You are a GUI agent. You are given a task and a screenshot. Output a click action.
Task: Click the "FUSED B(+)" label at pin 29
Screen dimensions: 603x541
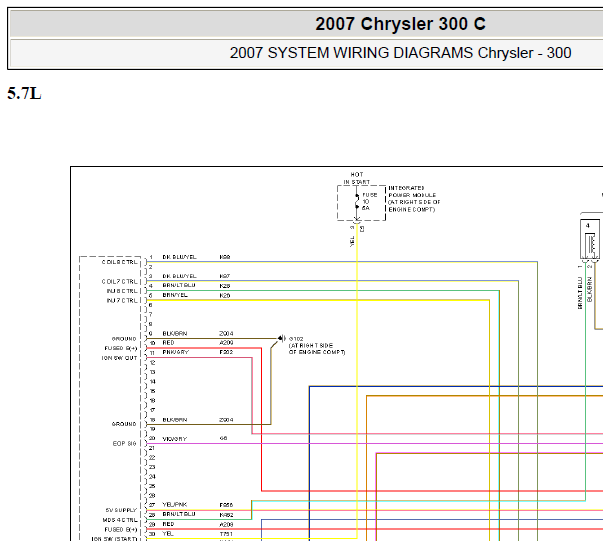[121, 529]
